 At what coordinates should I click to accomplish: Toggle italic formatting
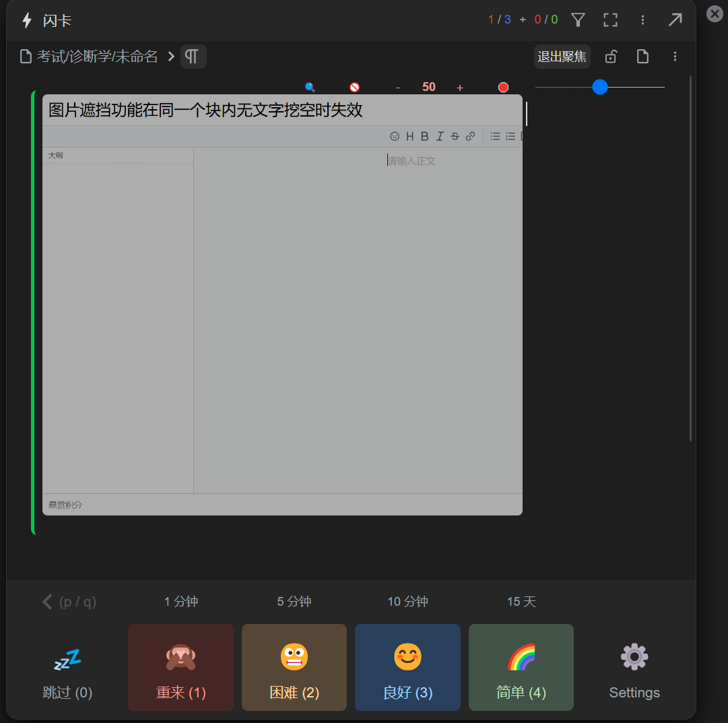point(440,136)
